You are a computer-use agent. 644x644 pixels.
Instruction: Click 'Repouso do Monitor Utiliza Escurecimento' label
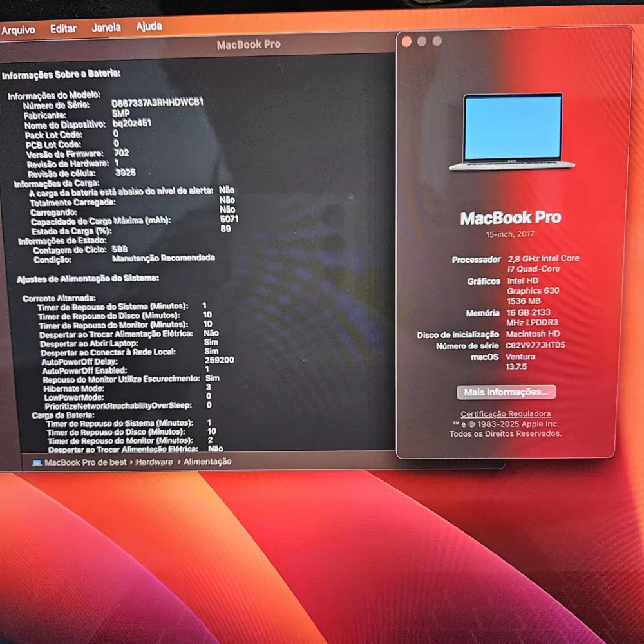click(121, 379)
